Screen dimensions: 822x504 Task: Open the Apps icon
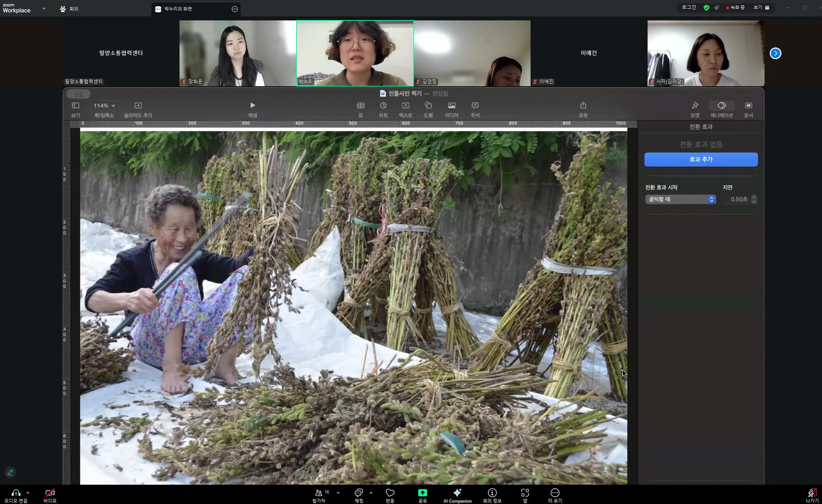click(525, 493)
